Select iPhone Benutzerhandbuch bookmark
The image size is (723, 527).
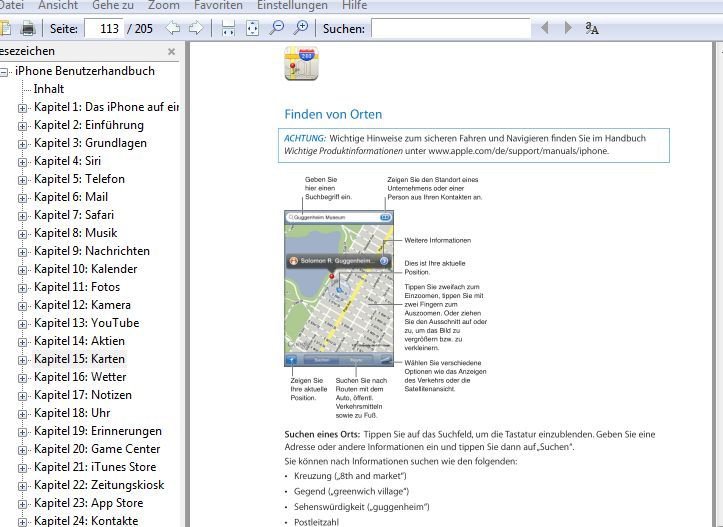pyautogui.click(x=85, y=71)
